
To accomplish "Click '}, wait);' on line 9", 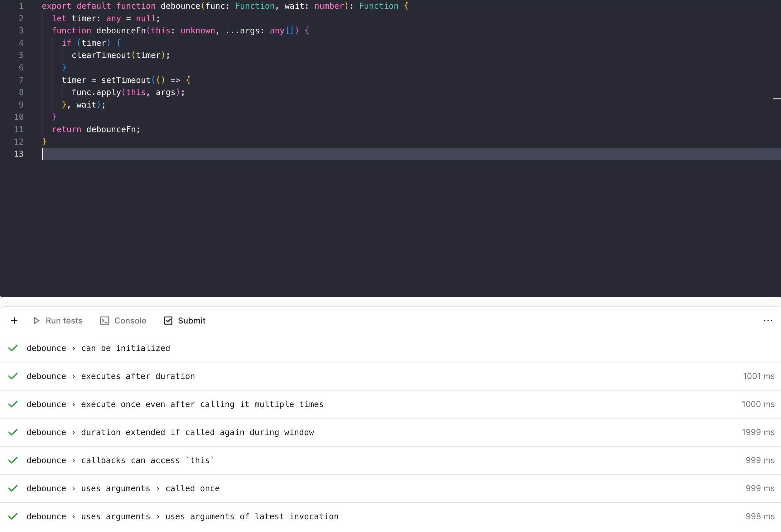I will 83,105.
